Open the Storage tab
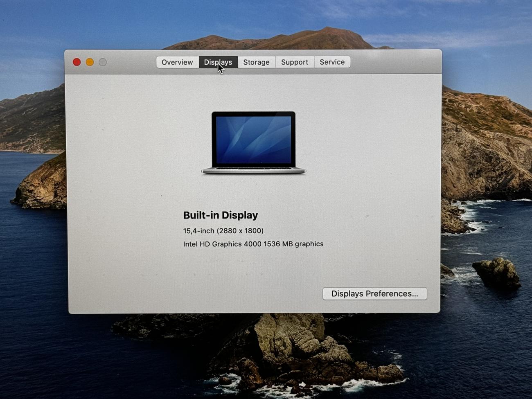The image size is (532, 399). pyautogui.click(x=256, y=62)
